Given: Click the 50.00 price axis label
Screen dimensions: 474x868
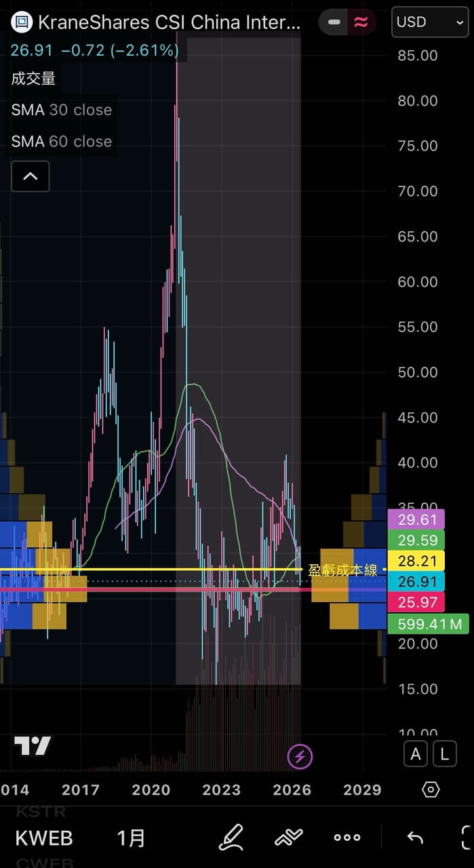Looking at the screenshot, I should [x=418, y=372].
